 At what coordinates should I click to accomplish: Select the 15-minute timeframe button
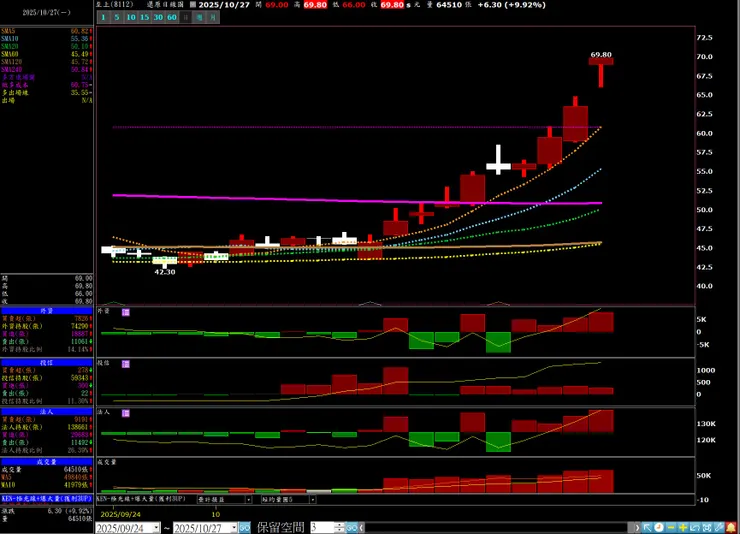click(144, 17)
